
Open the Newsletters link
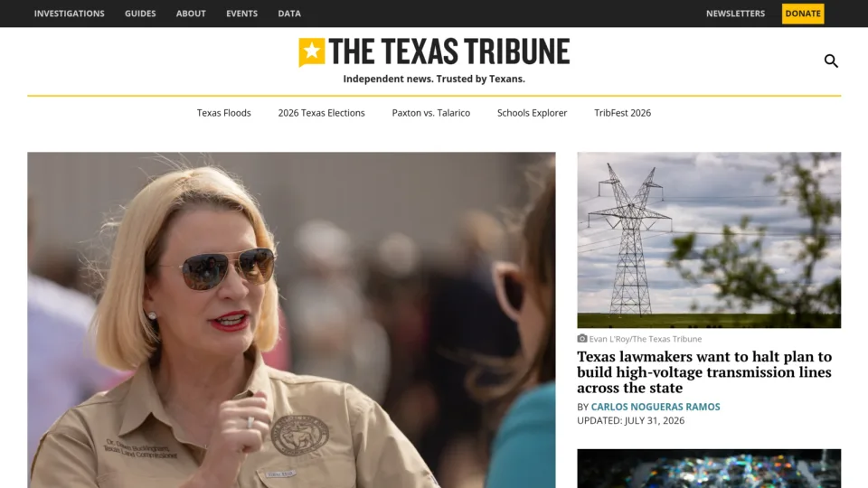coord(735,14)
